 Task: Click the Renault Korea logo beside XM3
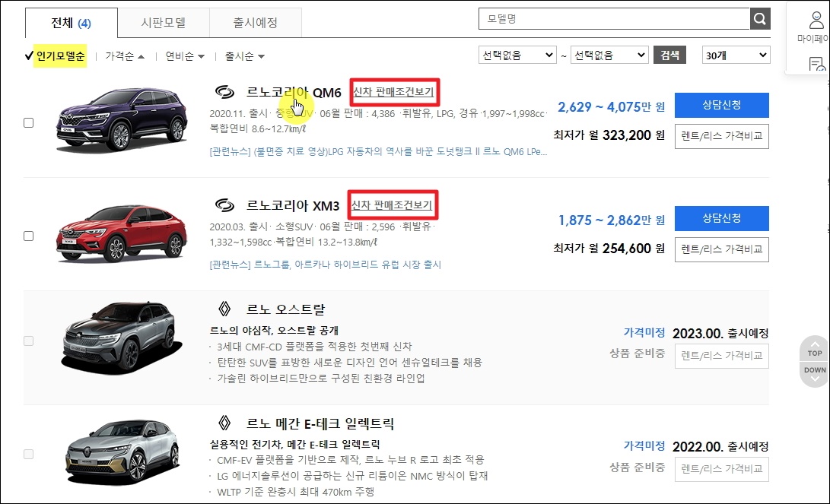(224, 205)
